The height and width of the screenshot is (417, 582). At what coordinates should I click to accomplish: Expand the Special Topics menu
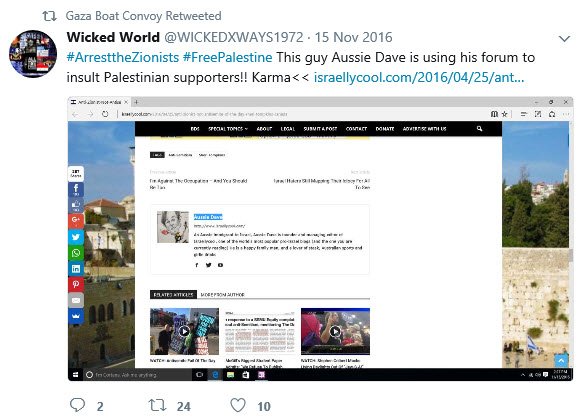(228, 129)
